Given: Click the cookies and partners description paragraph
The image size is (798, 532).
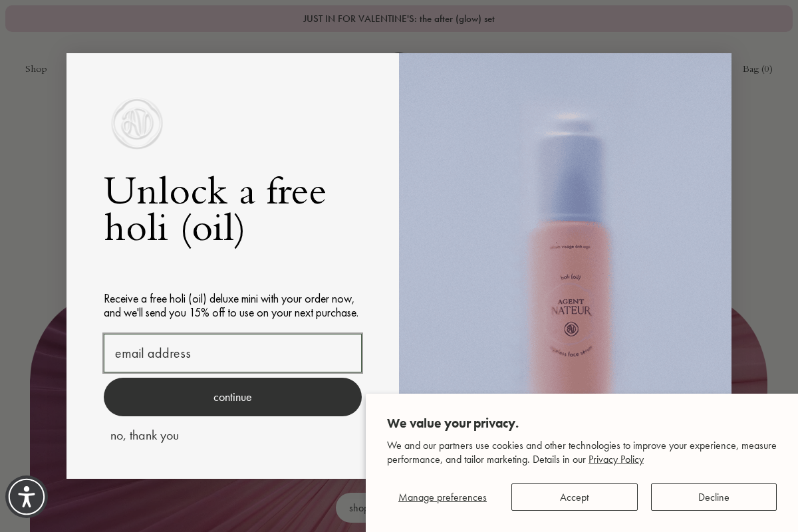Looking at the screenshot, I should point(582,452).
